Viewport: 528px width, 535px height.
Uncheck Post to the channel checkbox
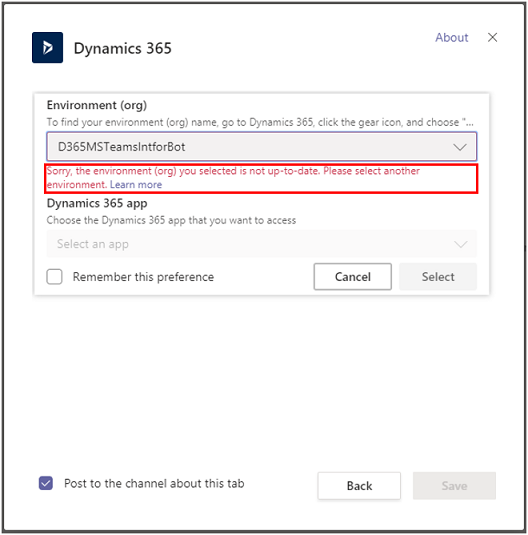pos(46,483)
